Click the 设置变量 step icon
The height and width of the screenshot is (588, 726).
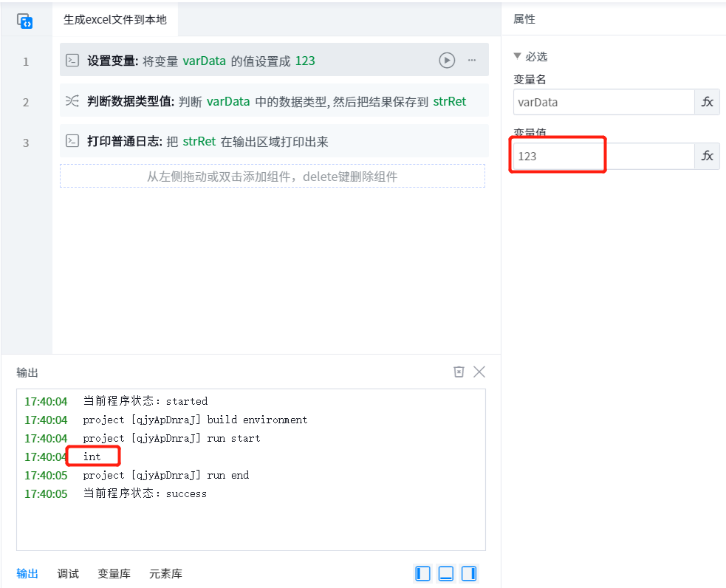(72, 61)
